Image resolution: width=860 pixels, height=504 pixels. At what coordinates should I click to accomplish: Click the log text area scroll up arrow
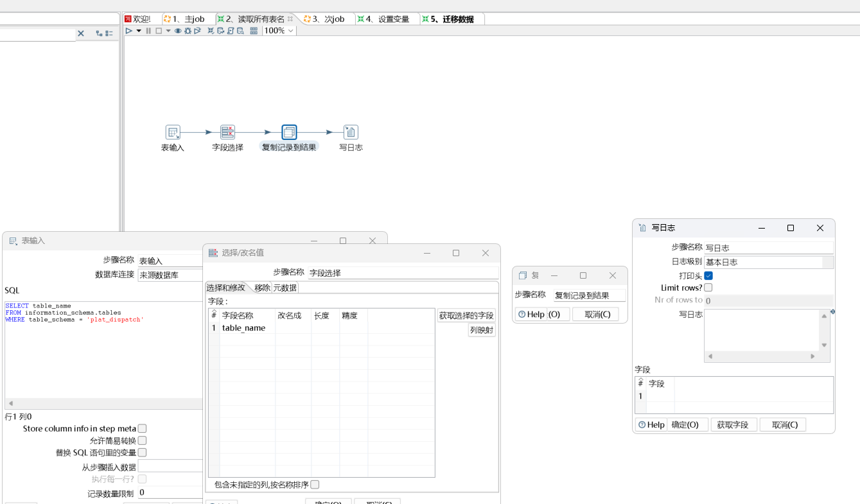click(824, 315)
